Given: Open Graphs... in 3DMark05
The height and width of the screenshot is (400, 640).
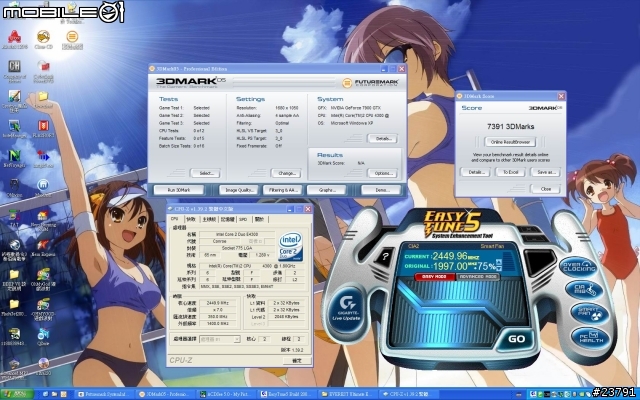Looking at the screenshot, I should (x=327, y=190).
